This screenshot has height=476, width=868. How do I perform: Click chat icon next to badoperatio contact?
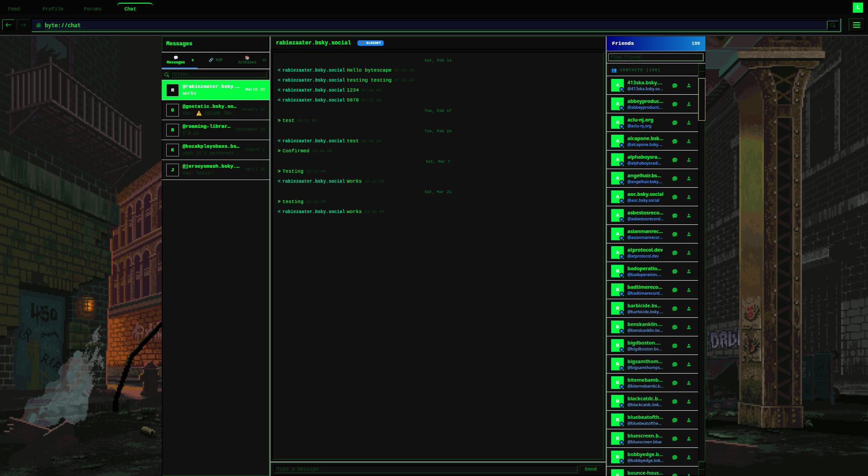pyautogui.click(x=675, y=272)
